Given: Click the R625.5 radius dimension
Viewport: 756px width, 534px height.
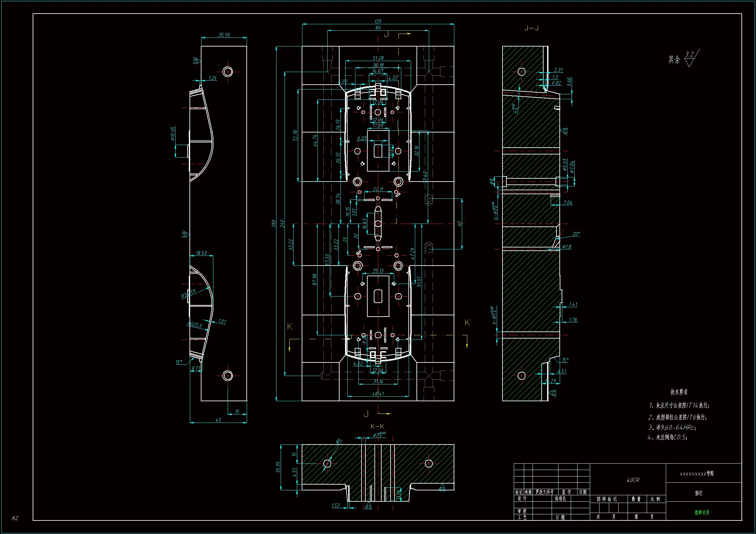Looking at the screenshot, I should (x=195, y=325).
